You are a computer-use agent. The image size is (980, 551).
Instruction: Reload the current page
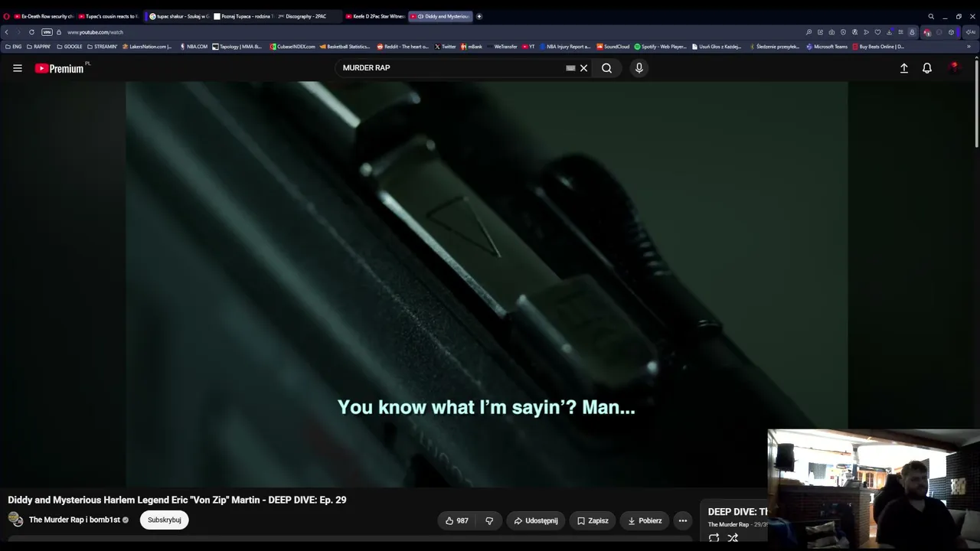(31, 32)
